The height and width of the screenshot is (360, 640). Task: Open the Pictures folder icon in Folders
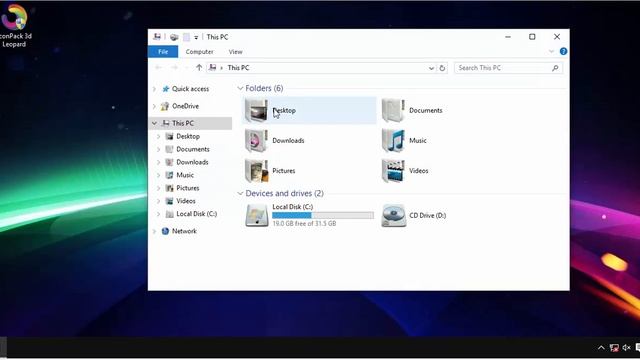[x=256, y=171]
